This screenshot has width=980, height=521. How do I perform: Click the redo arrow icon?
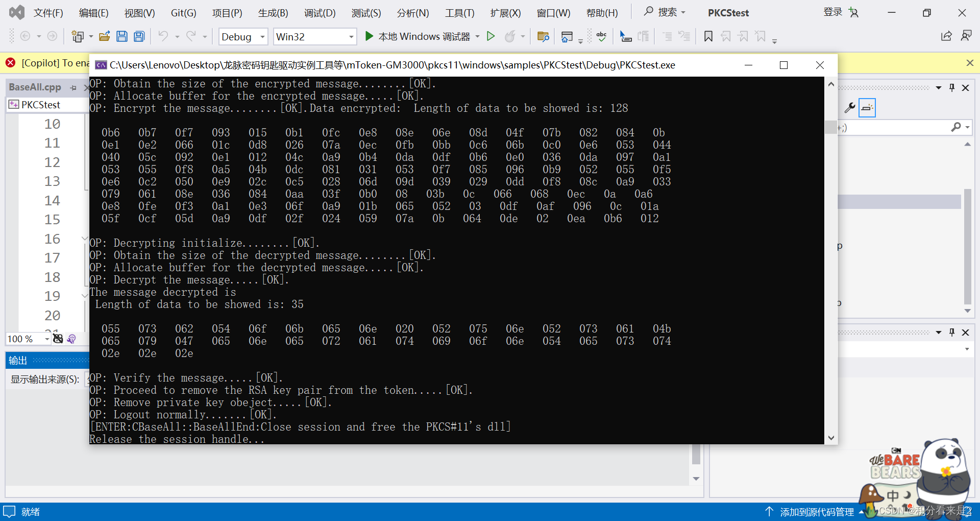coord(191,36)
